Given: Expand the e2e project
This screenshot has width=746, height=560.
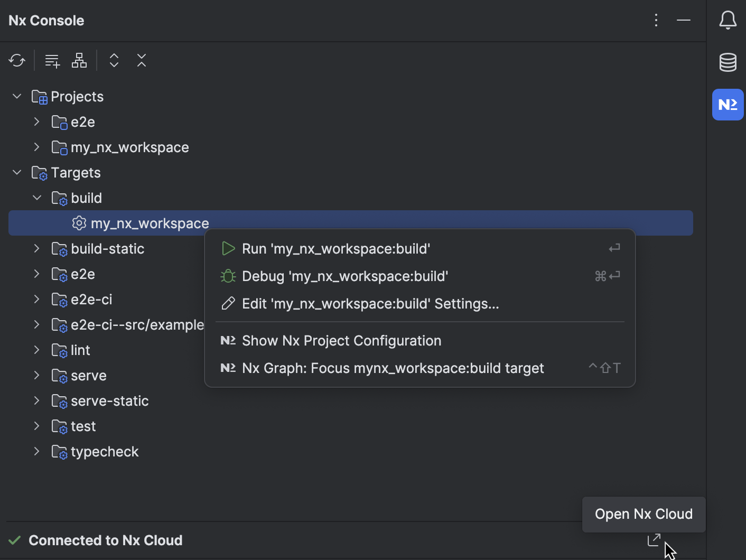Looking at the screenshot, I should (36, 122).
